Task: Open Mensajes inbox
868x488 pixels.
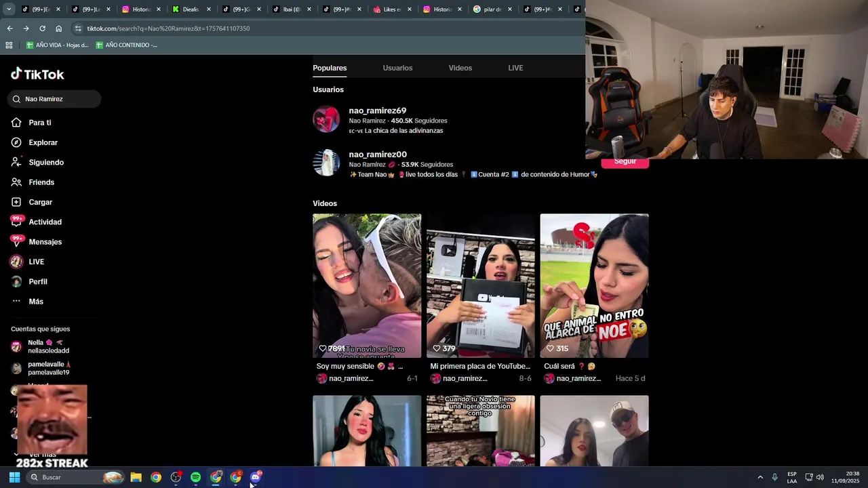Action: pyautogui.click(x=37, y=242)
